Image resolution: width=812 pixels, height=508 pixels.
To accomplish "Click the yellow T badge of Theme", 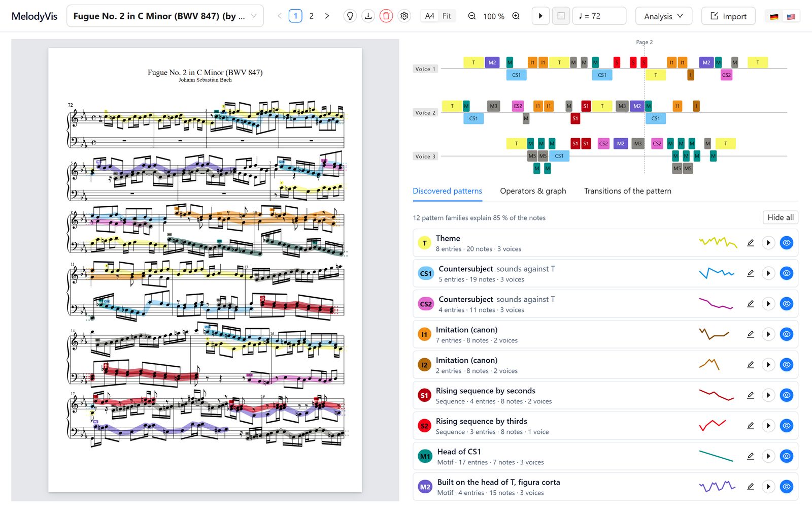I will pos(424,243).
